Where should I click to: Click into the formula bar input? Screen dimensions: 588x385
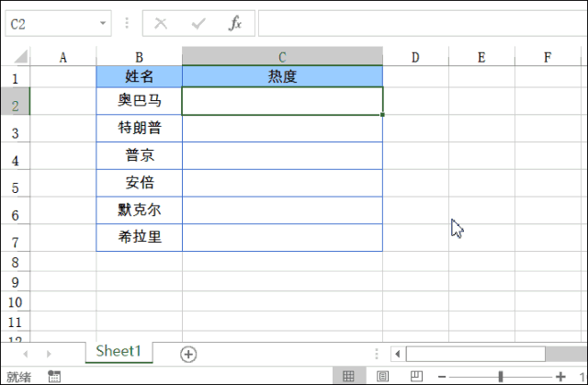click(x=423, y=23)
